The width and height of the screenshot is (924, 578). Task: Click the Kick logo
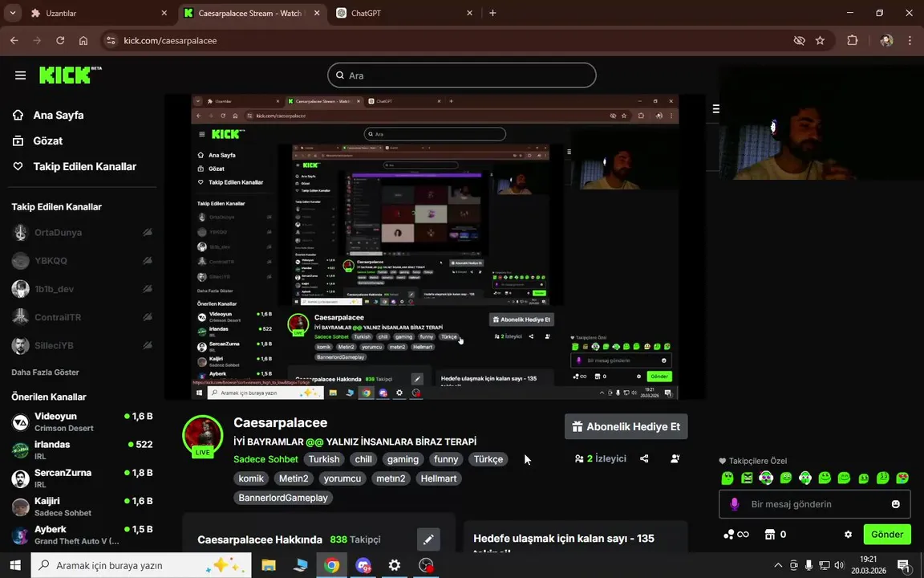70,75
